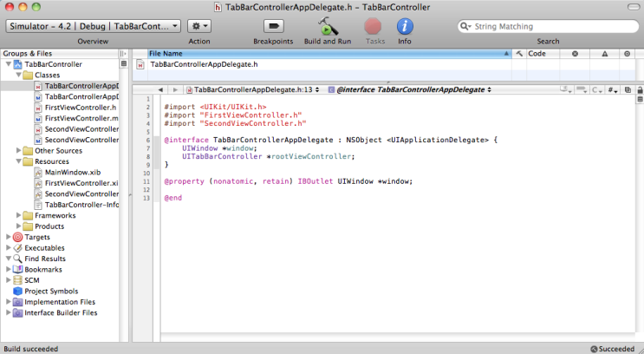Expand the Products folder
The height and width of the screenshot is (354, 644).
18,226
